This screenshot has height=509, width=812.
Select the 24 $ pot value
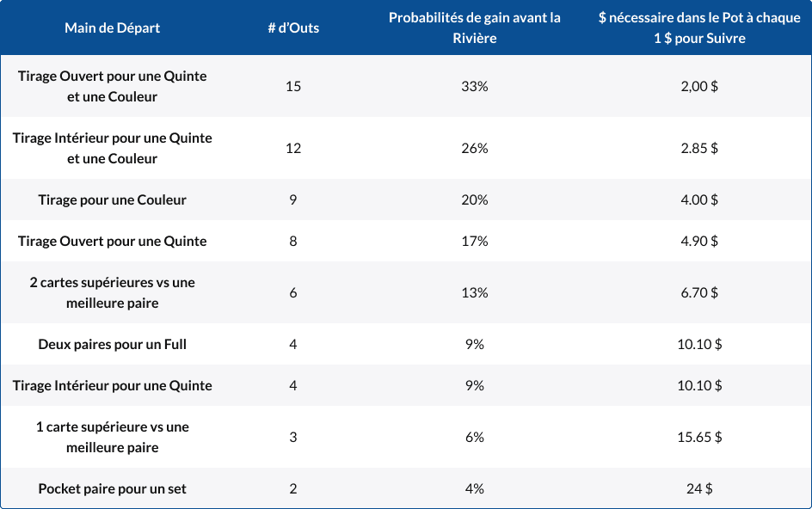[x=699, y=488]
